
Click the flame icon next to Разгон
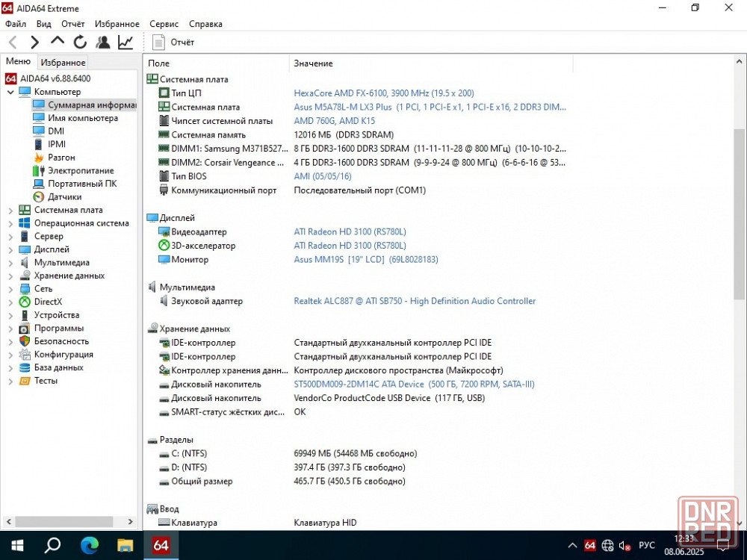(x=39, y=157)
